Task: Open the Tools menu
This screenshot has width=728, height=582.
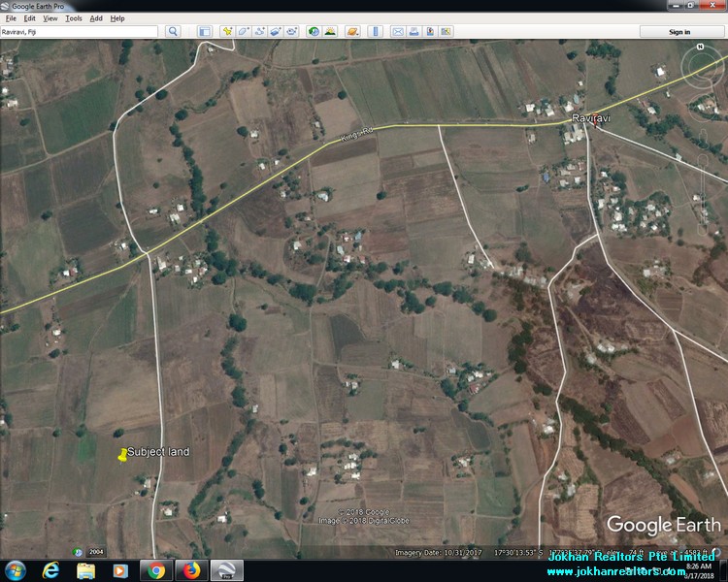Action: (74, 18)
